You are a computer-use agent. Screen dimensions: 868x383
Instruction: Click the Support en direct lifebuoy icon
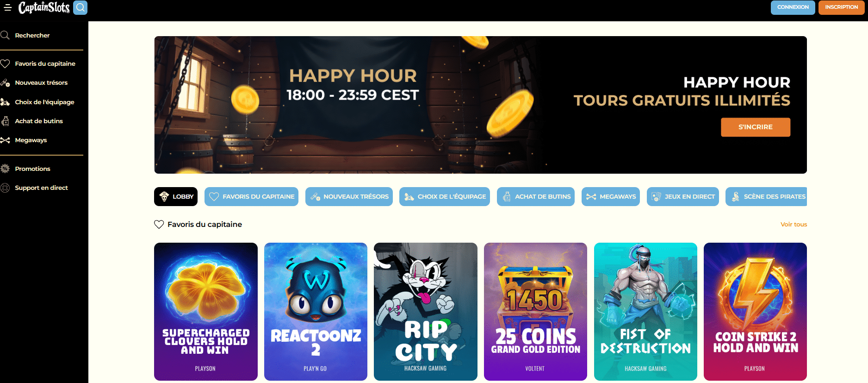pos(5,188)
